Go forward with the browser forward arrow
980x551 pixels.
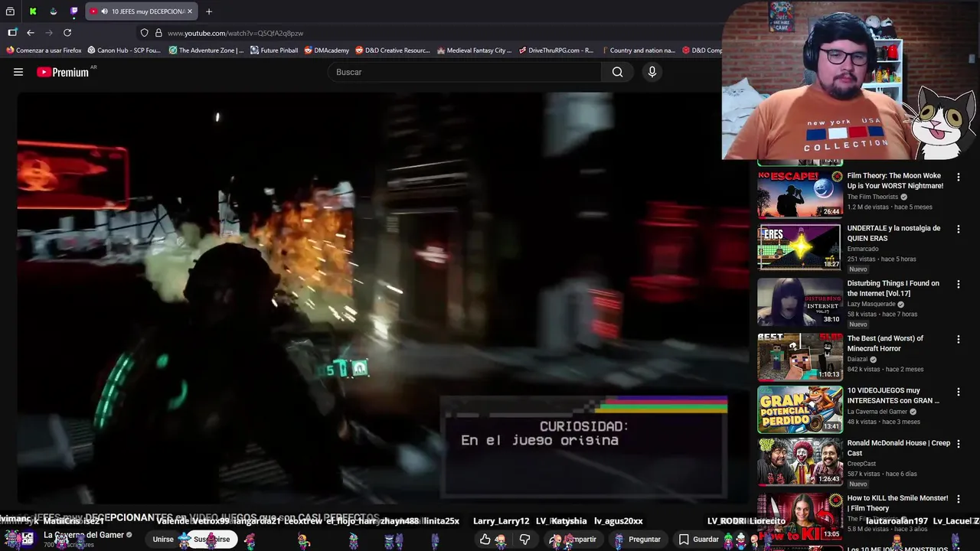click(x=49, y=33)
